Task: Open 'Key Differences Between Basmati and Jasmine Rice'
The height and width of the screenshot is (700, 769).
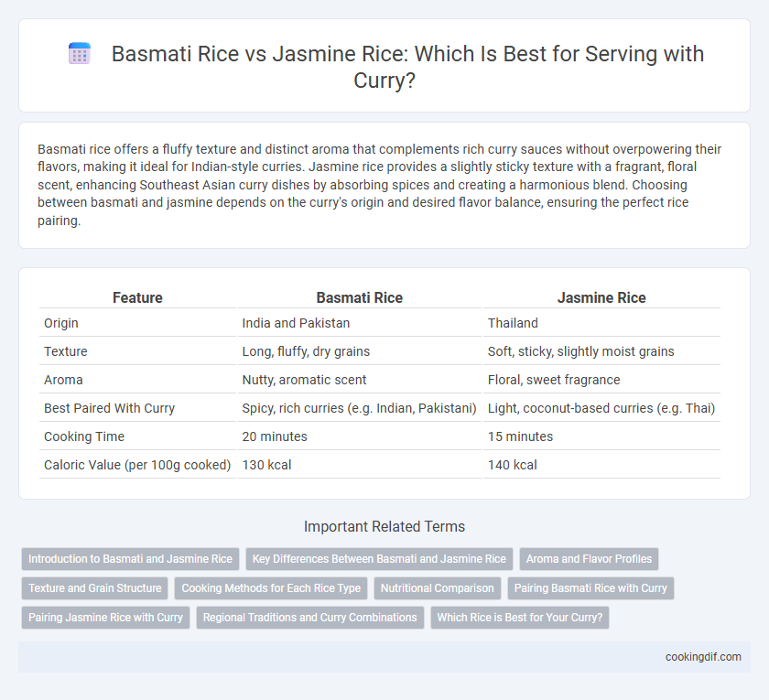Action: tap(379, 559)
